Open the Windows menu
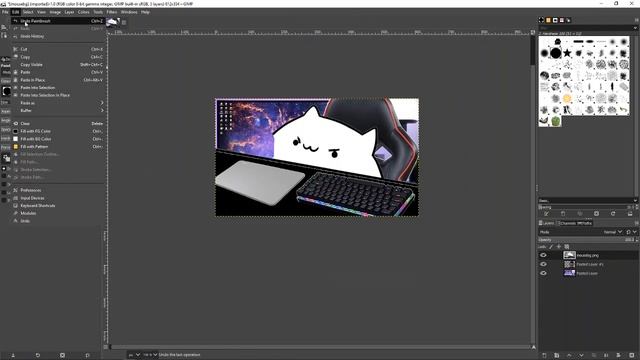 coord(129,12)
